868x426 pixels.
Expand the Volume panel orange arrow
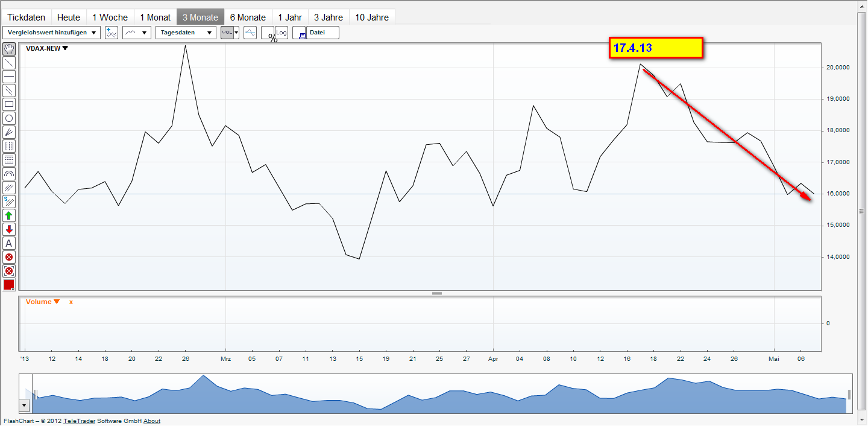click(57, 302)
